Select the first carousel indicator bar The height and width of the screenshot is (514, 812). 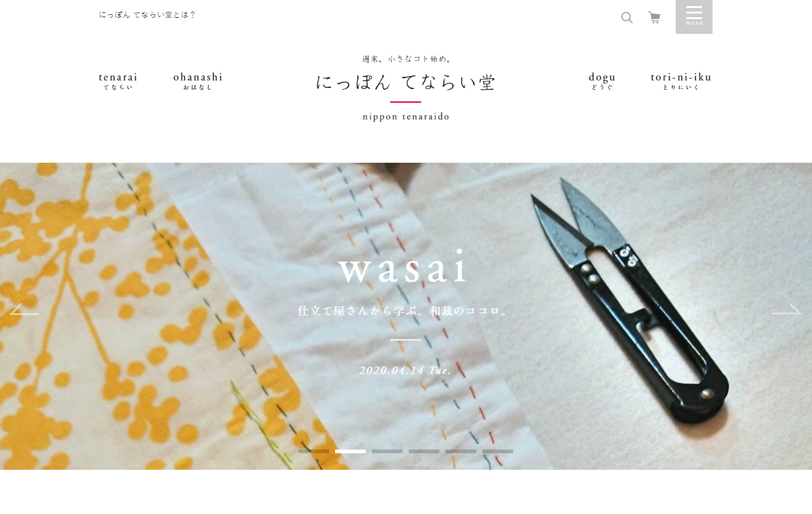click(x=314, y=451)
